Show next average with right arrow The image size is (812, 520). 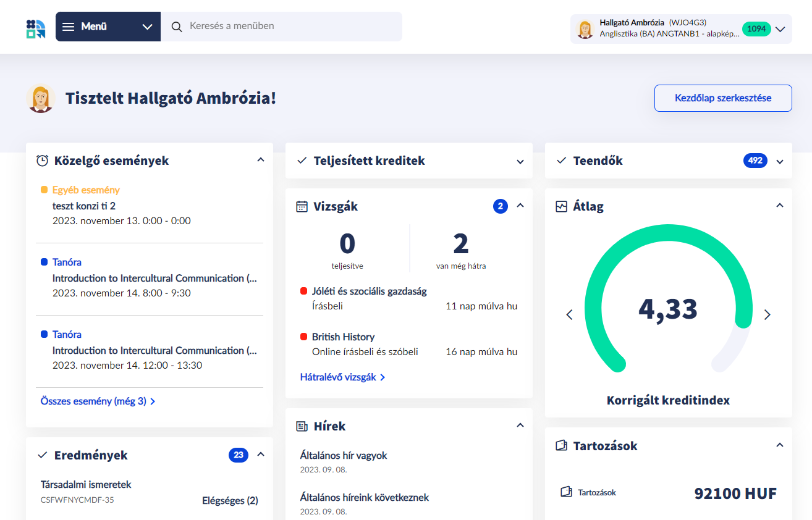point(768,315)
